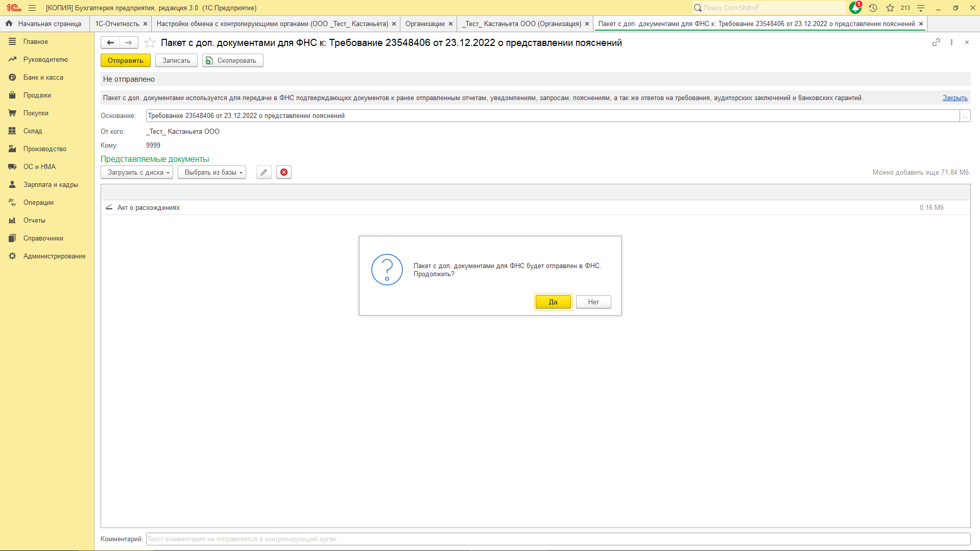Expand the Выбрать из базы dropdown
The image size is (980, 551).
point(211,173)
